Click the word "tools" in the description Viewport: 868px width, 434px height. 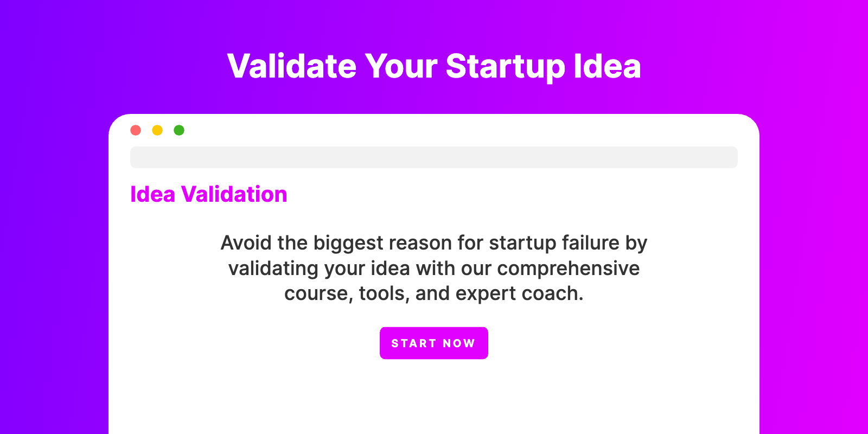(x=383, y=293)
